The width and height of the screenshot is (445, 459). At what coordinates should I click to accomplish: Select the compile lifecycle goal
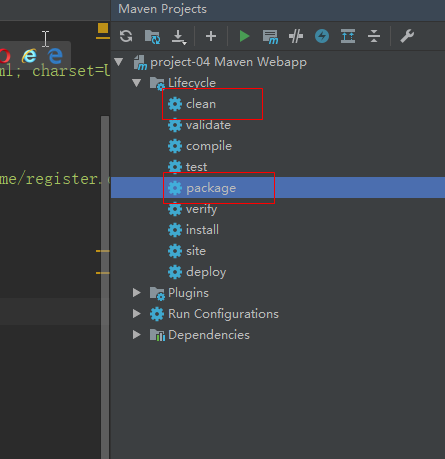coord(209,146)
